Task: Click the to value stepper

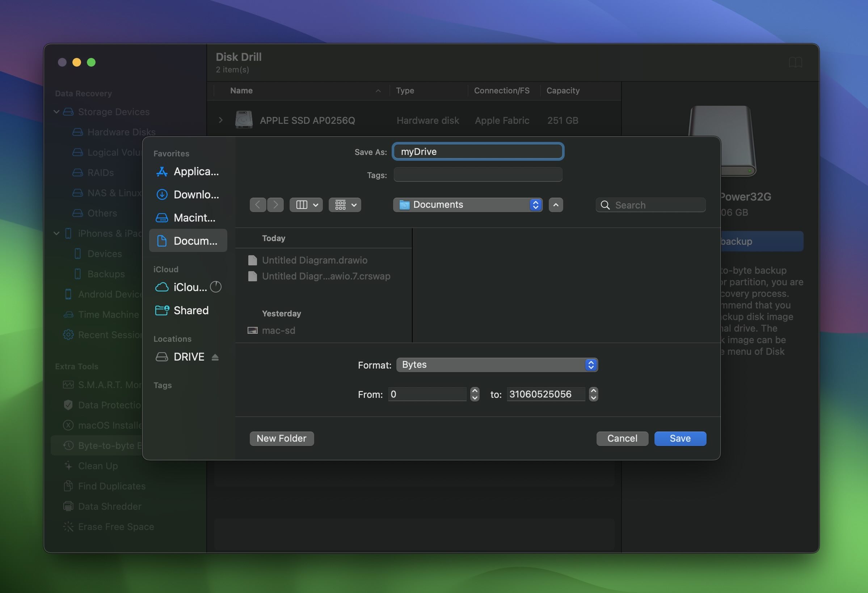Action: click(x=594, y=394)
